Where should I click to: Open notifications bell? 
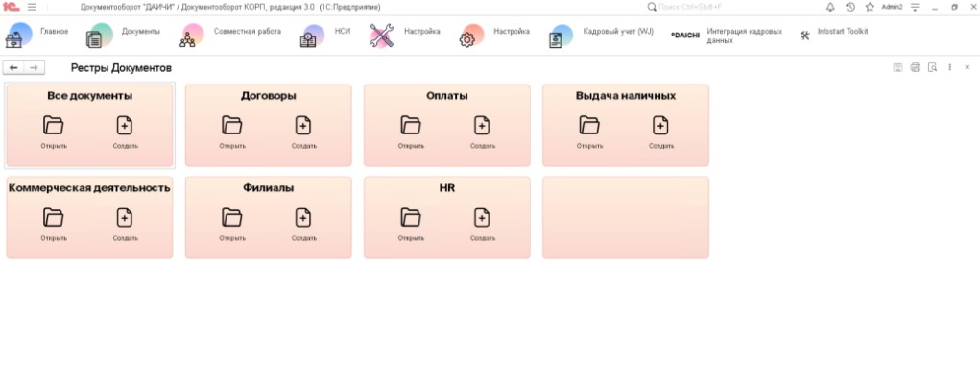tap(830, 7)
